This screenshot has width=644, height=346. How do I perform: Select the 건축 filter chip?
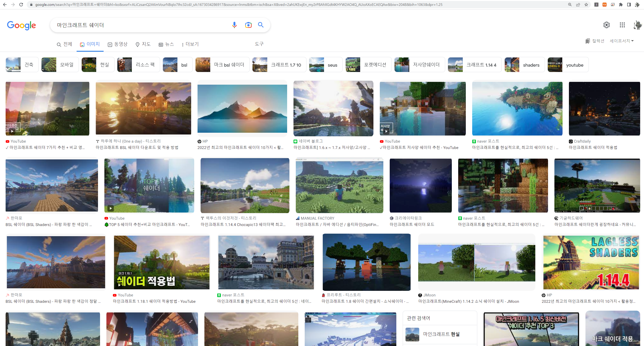(22, 65)
